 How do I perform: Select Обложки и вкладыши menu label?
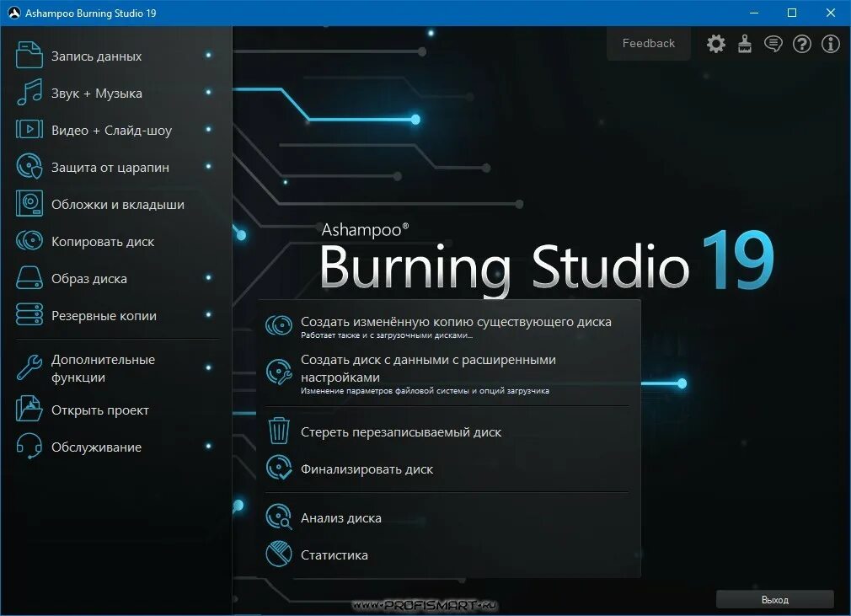[x=118, y=205]
